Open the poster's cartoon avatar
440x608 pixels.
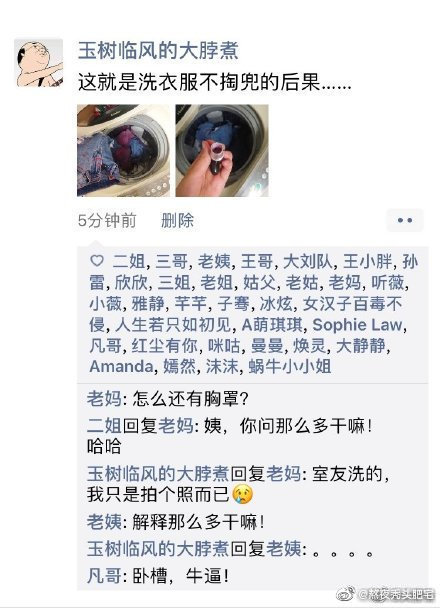38,63
